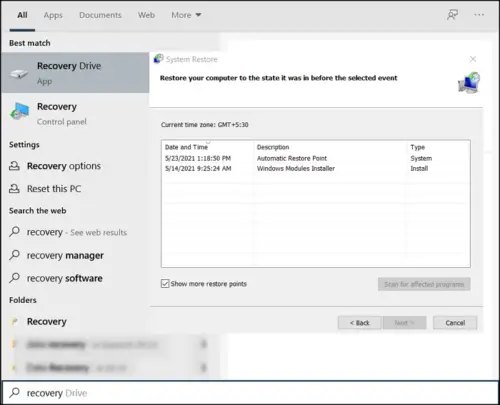Click Scan for affected programs button

click(424, 284)
